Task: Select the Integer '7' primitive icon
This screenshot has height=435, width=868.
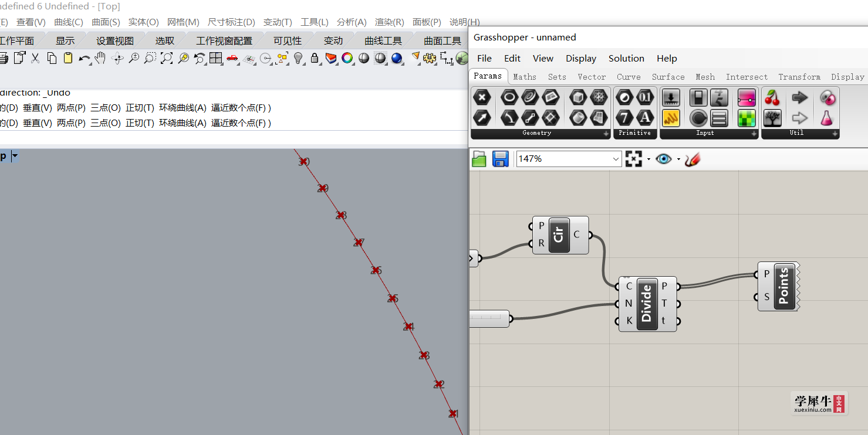Action: [x=624, y=117]
